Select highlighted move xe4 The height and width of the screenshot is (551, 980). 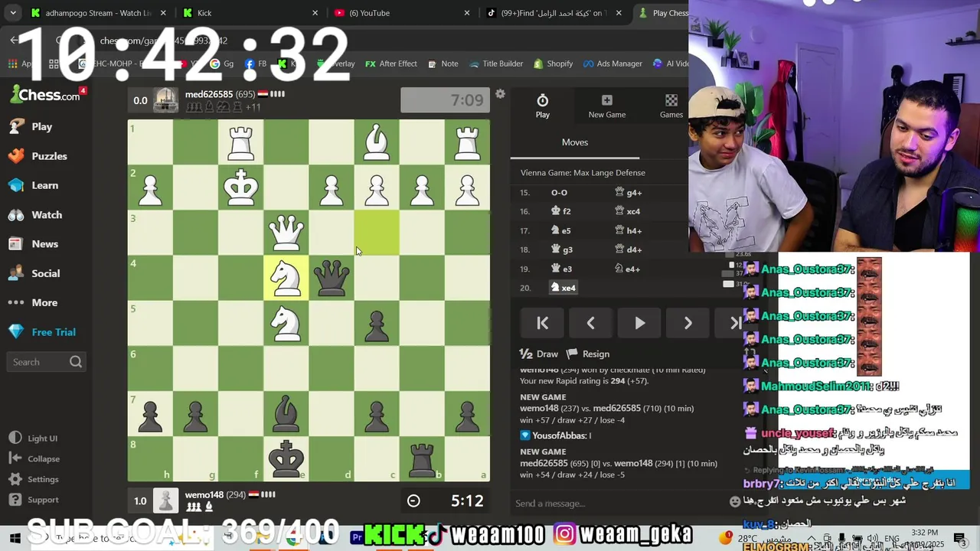point(563,288)
